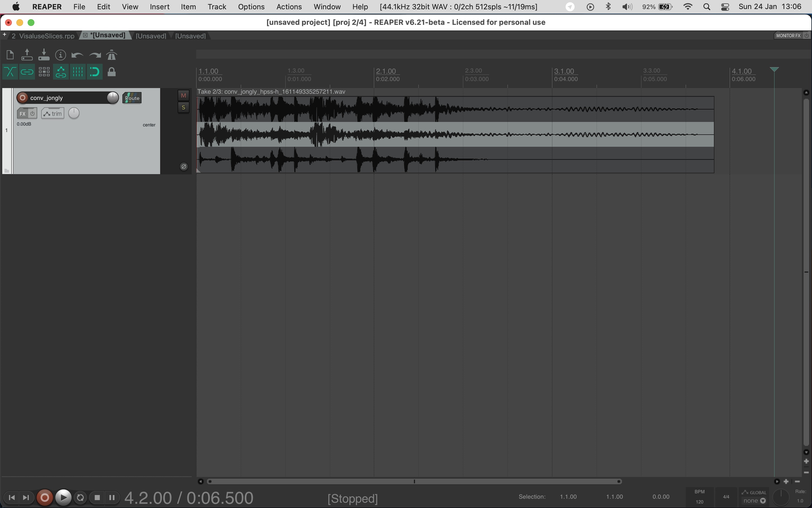Toggle snap magnet icon
The image size is (812, 508).
[95, 72]
